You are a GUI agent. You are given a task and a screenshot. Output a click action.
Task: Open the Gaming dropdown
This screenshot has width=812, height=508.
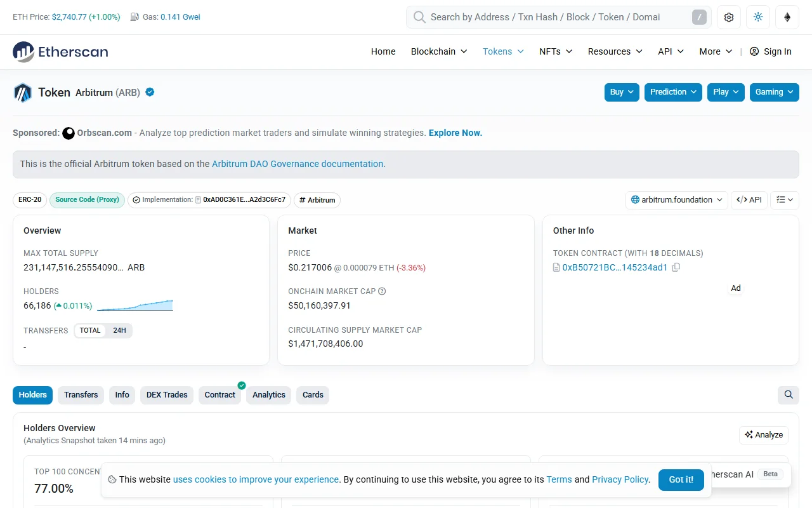[775, 92]
